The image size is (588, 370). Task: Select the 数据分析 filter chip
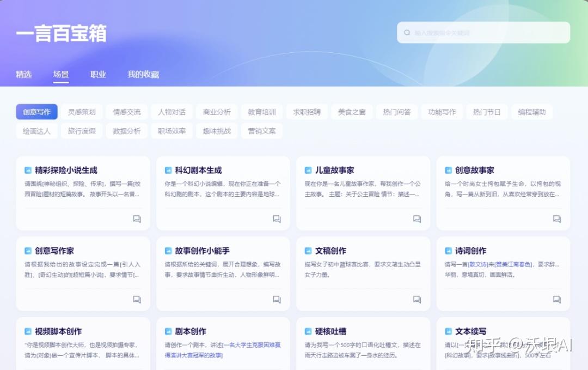(x=126, y=131)
